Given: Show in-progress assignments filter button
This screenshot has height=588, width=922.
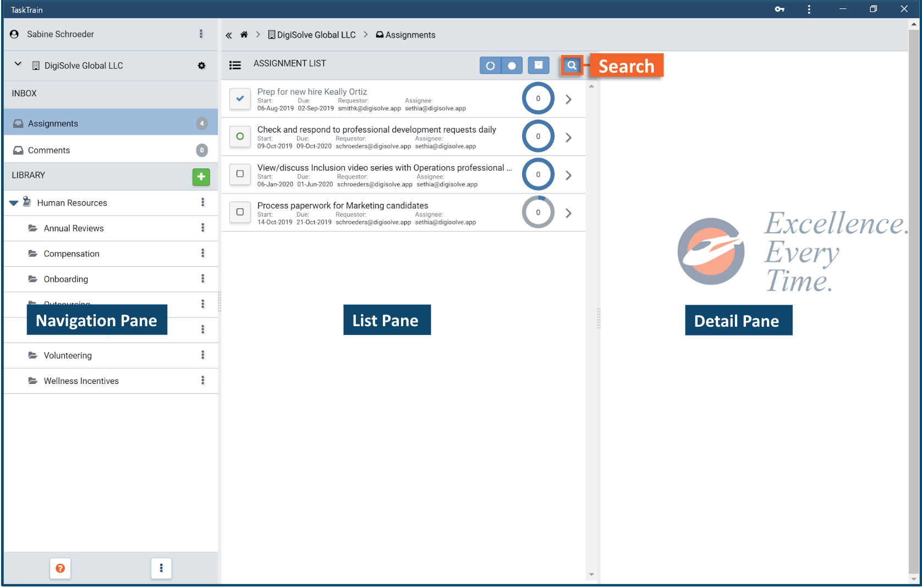Looking at the screenshot, I should 490,65.
